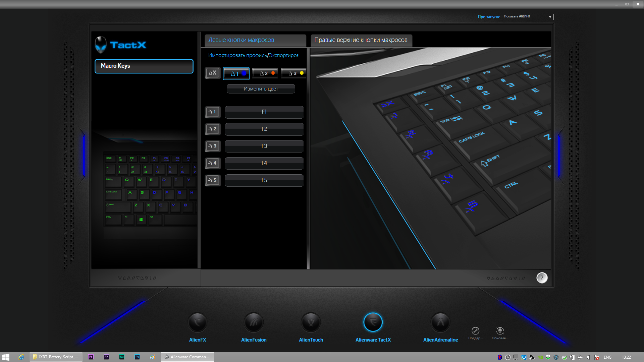Select macro profile 3 with yellow dot

point(293,73)
